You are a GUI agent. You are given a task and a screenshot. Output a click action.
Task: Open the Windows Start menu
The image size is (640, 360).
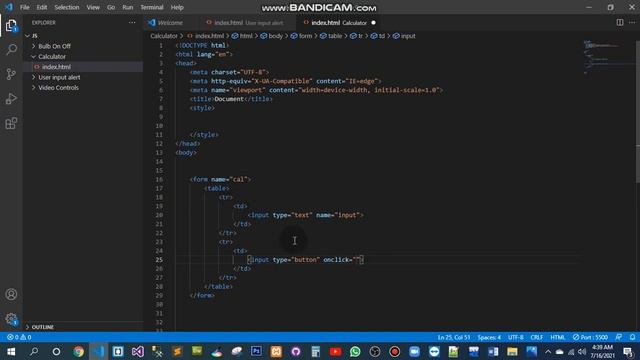pyautogui.click(x=11, y=351)
